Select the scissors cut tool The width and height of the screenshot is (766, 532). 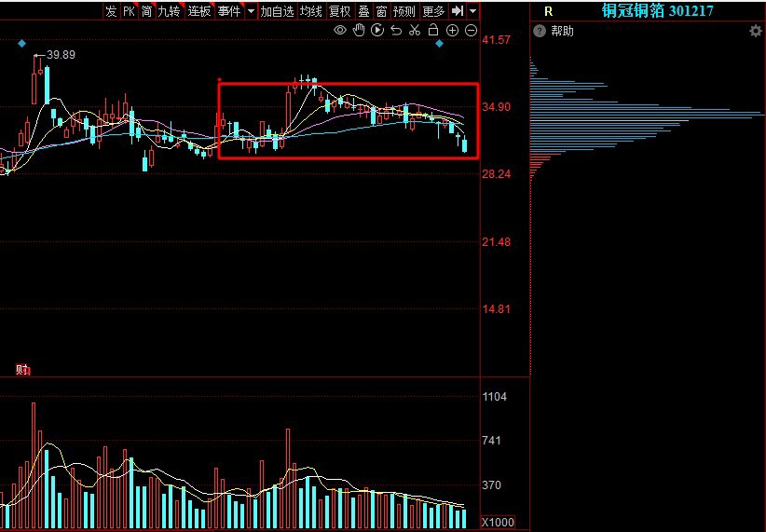pyautogui.click(x=415, y=31)
